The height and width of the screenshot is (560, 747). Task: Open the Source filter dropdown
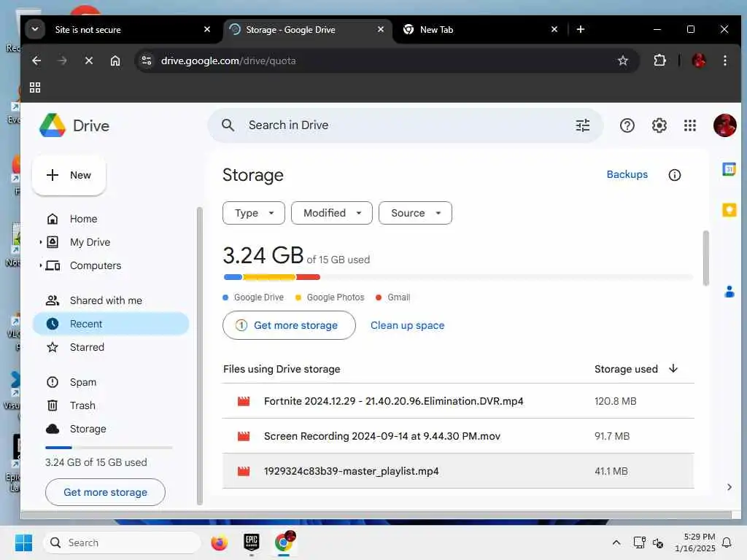tap(415, 213)
